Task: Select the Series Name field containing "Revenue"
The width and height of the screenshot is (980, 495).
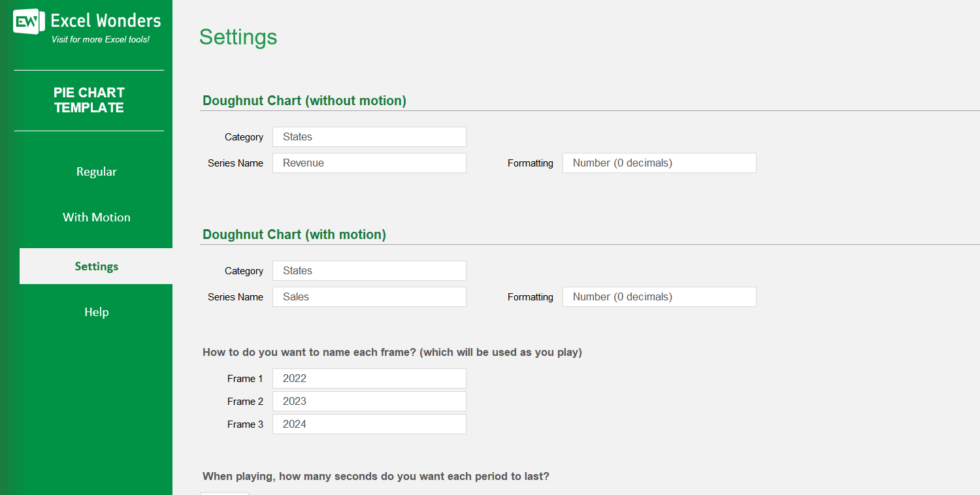Action: [x=369, y=163]
